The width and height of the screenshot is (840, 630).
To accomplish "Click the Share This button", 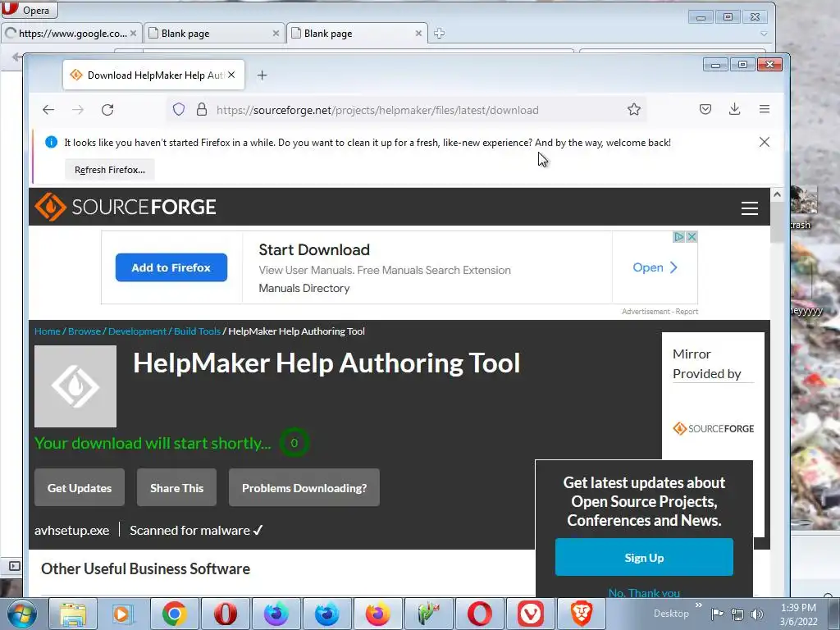I will click(x=177, y=487).
